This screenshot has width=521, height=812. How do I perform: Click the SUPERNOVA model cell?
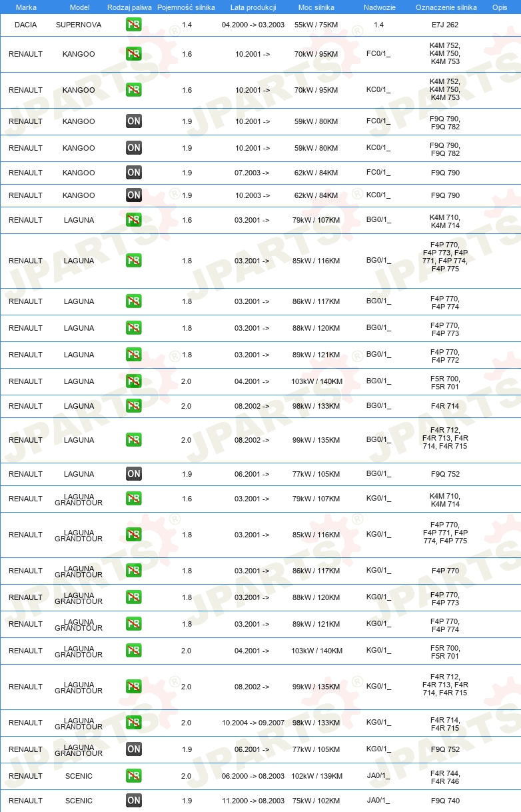tap(79, 25)
